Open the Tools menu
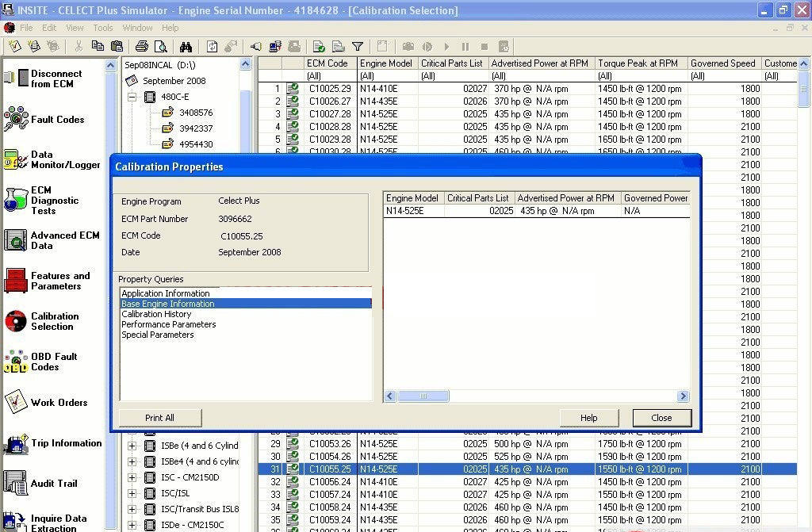Viewport: 812px width, 532px height. 103,28
